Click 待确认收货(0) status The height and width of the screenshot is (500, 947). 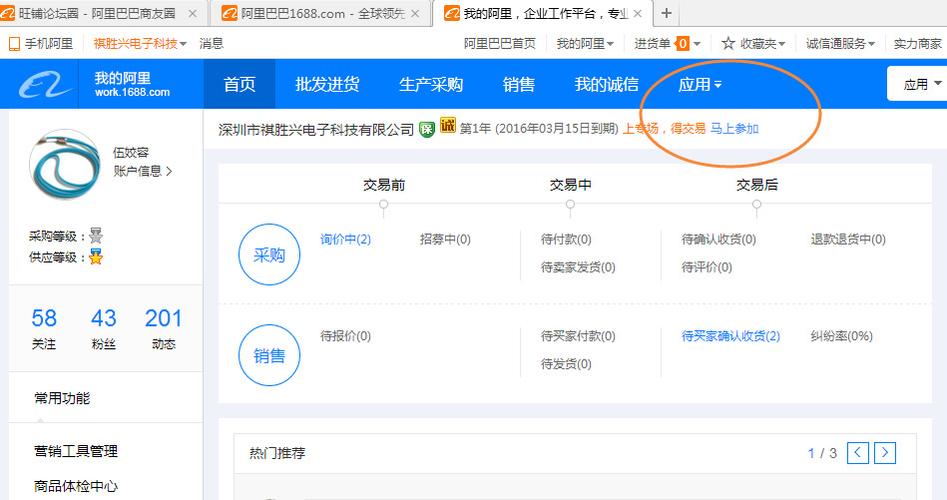click(719, 239)
